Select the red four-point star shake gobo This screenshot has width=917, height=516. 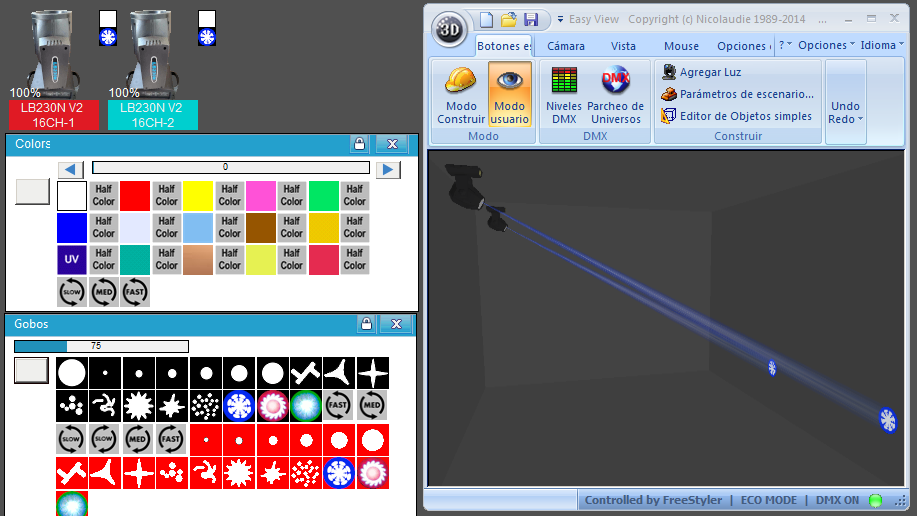pos(139,473)
